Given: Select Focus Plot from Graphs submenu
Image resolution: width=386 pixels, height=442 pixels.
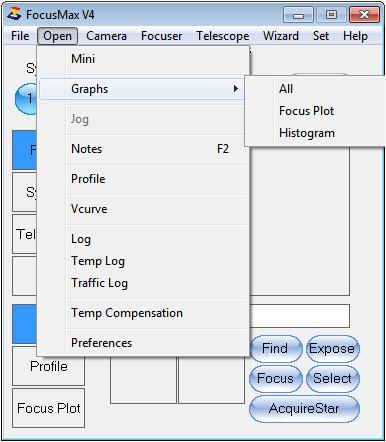Looking at the screenshot, I should 306,111.
